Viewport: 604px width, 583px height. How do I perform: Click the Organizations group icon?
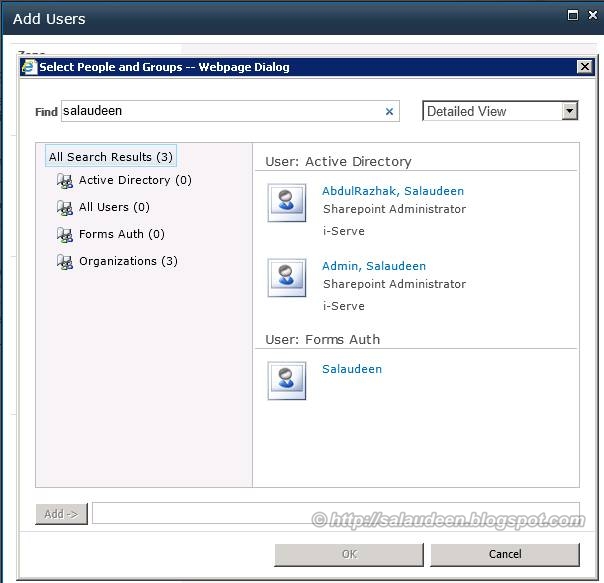65,262
